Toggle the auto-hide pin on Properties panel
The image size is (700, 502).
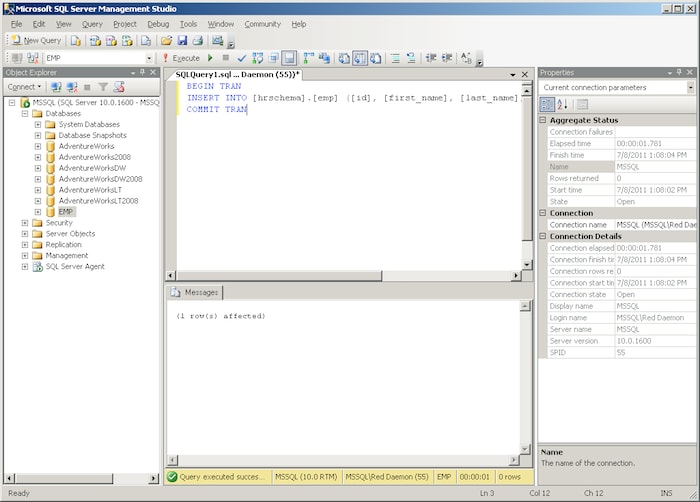pos(679,73)
